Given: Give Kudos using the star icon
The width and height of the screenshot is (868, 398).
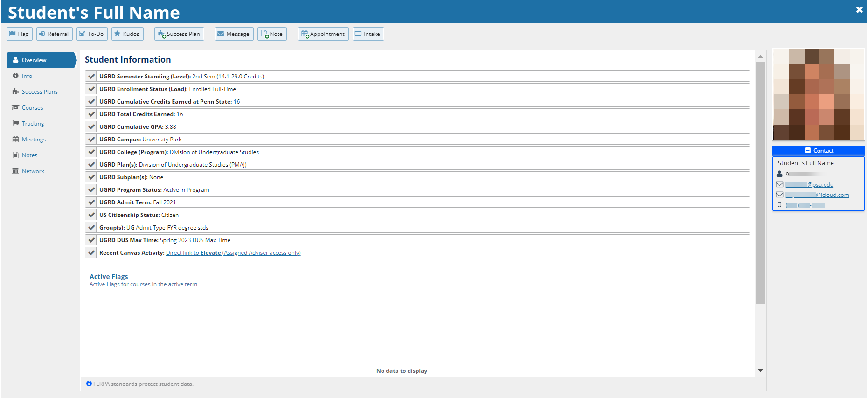Looking at the screenshot, I should click(127, 34).
